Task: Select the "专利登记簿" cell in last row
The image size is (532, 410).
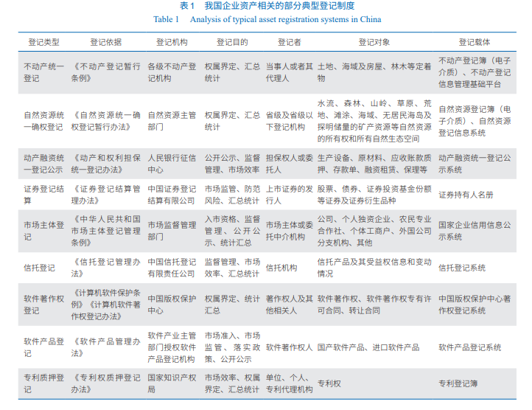Action: (458, 383)
